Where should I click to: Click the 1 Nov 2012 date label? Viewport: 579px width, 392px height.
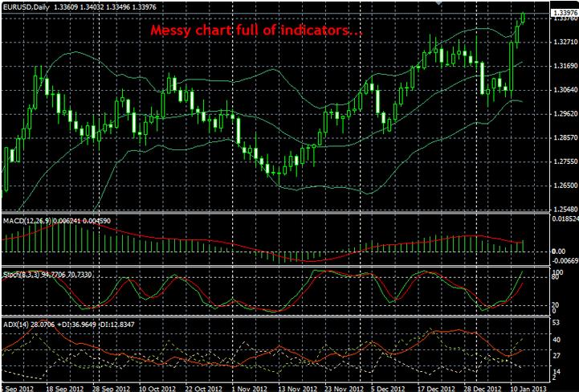click(251, 388)
